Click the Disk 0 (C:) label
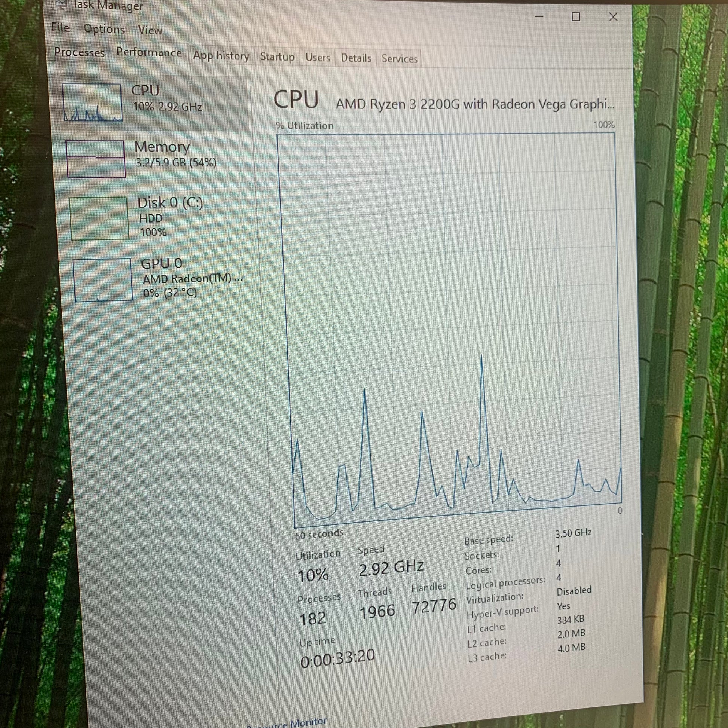This screenshot has height=728, width=728. [170, 203]
